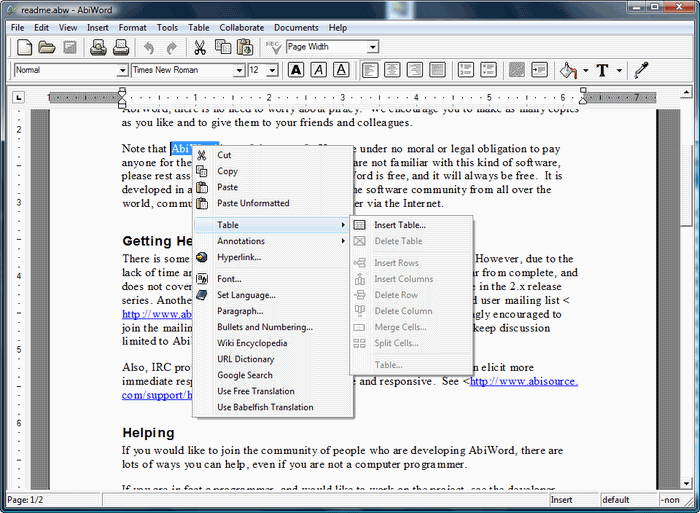Image resolution: width=700 pixels, height=513 pixels.
Task: Click the Page: 1/2 status bar field
Action: [53, 500]
